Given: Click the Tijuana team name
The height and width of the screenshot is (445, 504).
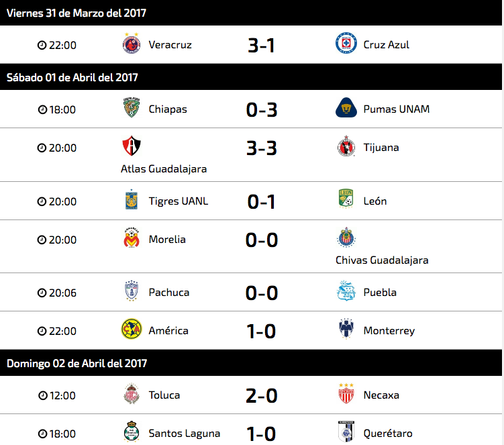Looking at the screenshot, I should 381,148.
